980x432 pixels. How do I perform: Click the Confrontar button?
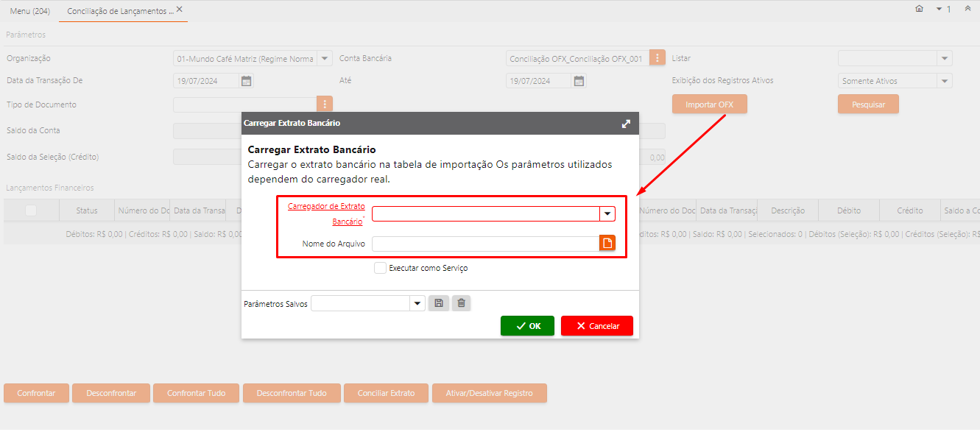coord(36,393)
